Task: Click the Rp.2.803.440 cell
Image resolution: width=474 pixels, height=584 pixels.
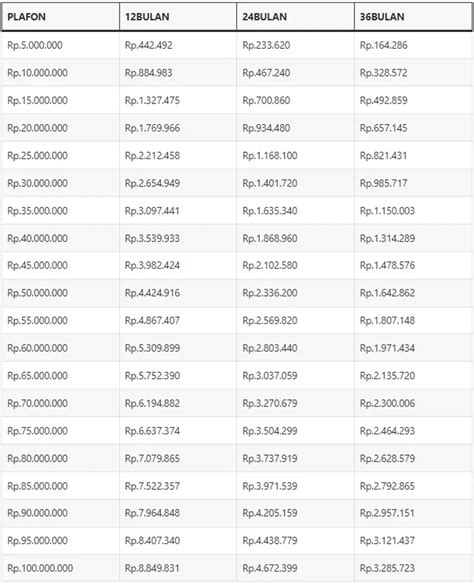Action: pyautogui.click(x=296, y=348)
